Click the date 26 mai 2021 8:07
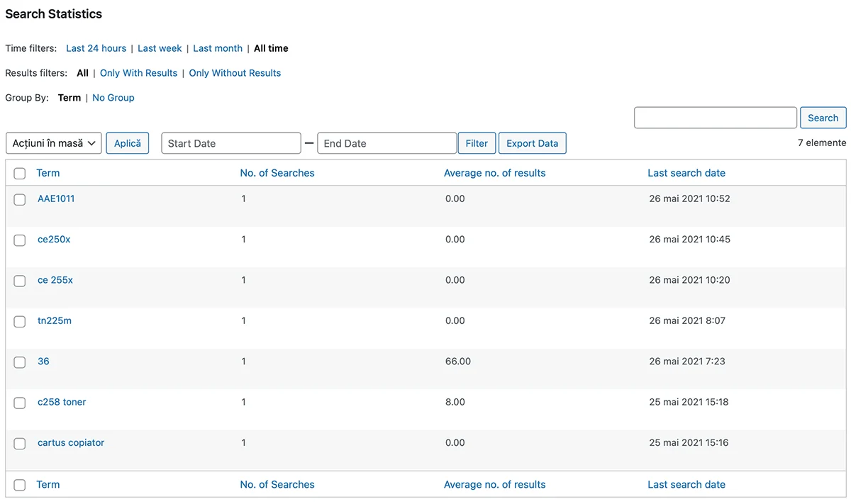 click(x=687, y=320)
